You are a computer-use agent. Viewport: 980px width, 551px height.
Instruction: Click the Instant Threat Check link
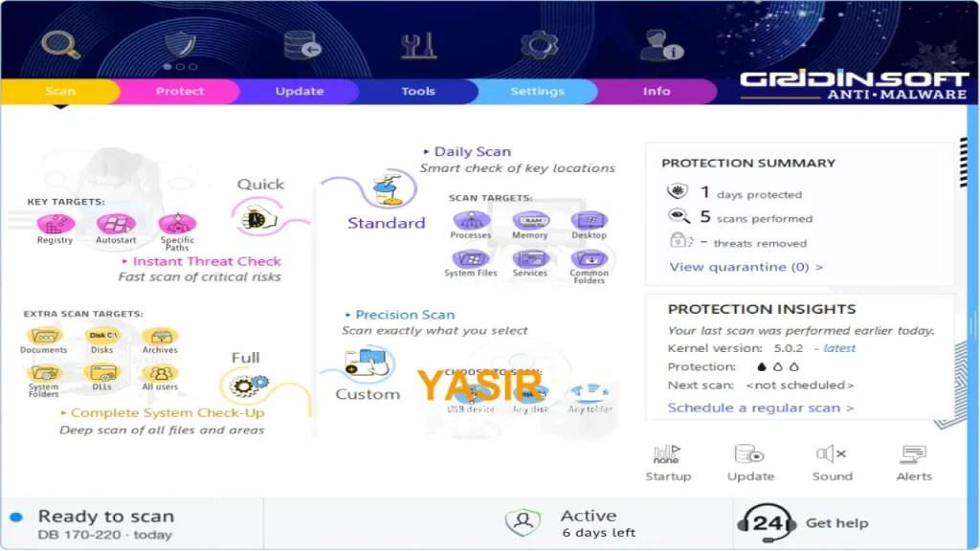coord(207,261)
